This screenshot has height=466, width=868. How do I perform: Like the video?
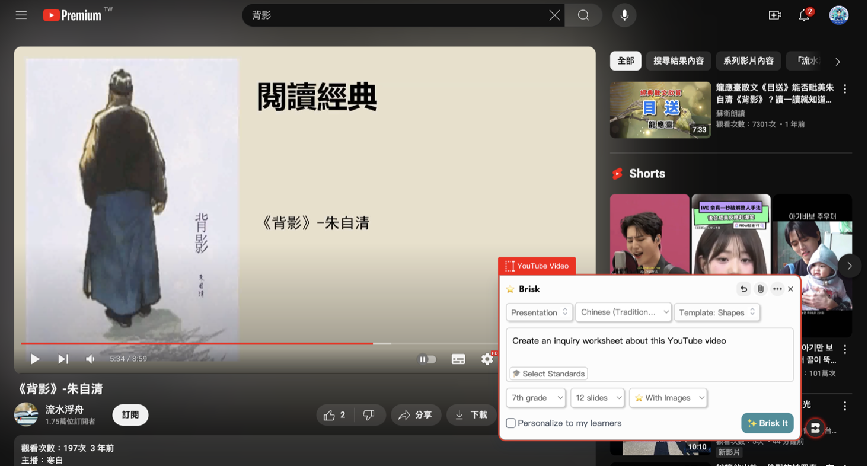point(335,415)
